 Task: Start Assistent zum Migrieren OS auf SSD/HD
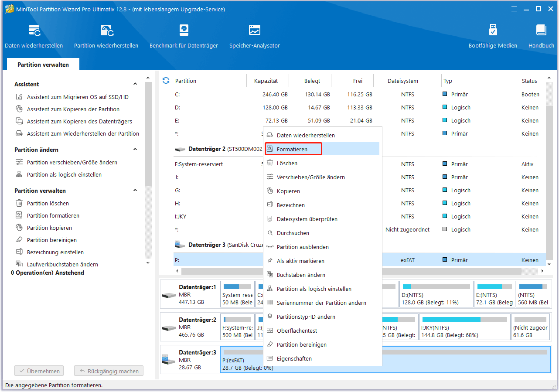pos(72,97)
